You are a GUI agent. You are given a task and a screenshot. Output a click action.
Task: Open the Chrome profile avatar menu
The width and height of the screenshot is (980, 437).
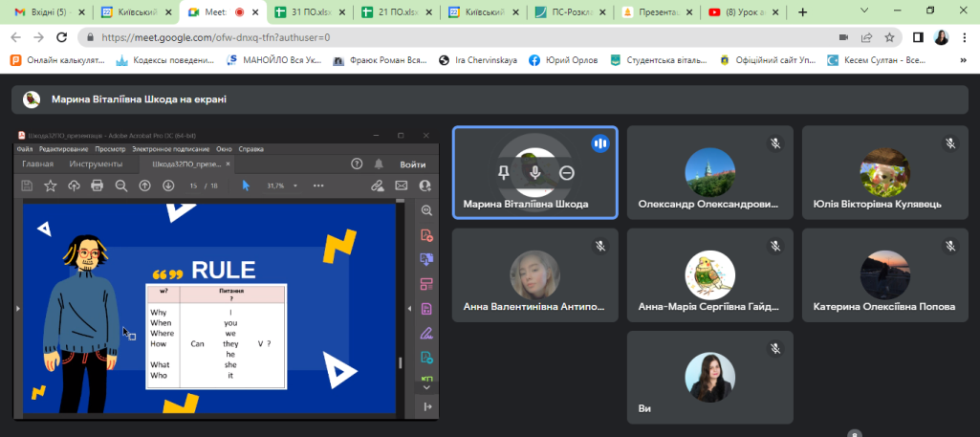coord(941,37)
